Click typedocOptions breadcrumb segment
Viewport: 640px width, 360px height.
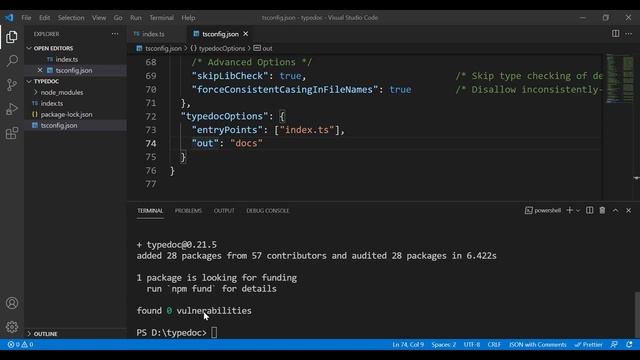point(218,48)
